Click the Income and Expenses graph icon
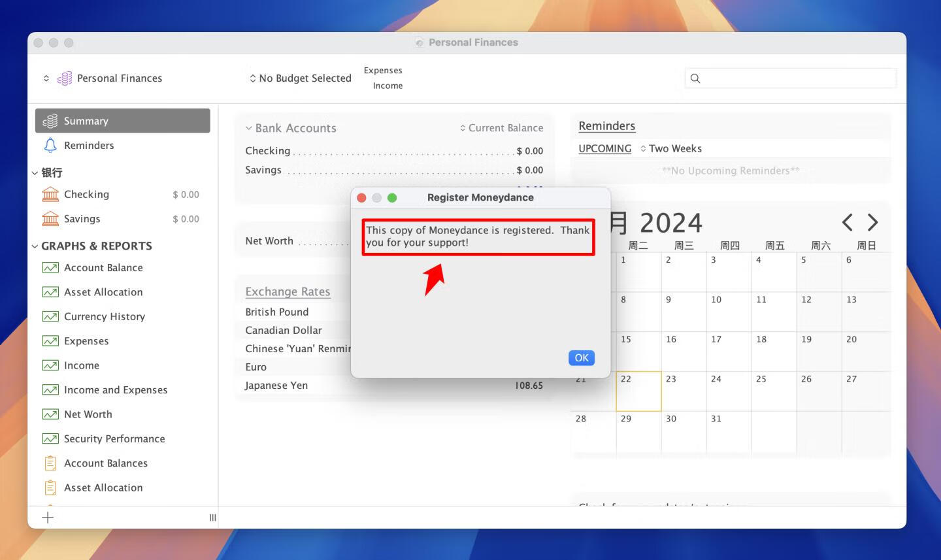This screenshot has width=941, height=560. coord(50,389)
